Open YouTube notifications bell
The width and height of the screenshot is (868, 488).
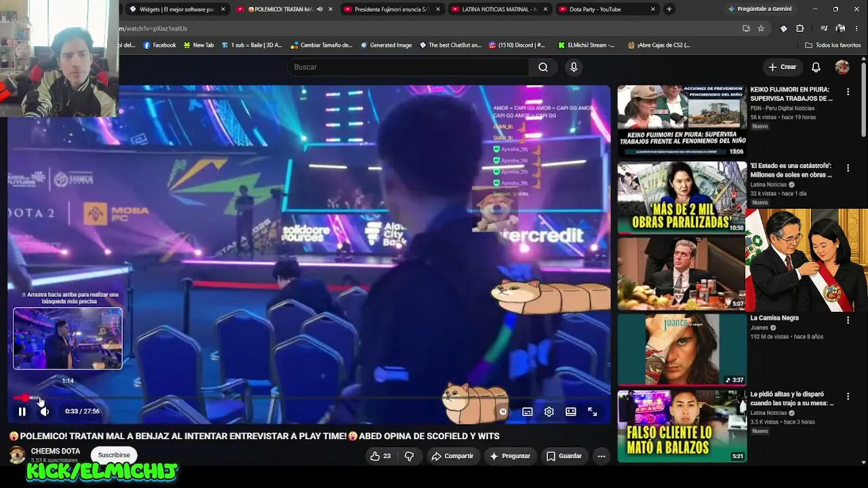[816, 67]
